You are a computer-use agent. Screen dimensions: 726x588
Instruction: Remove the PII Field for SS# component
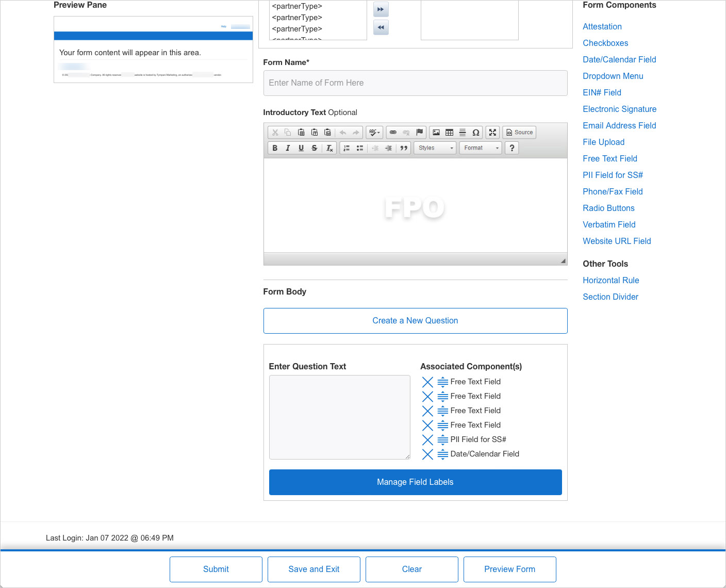pos(427,439)
